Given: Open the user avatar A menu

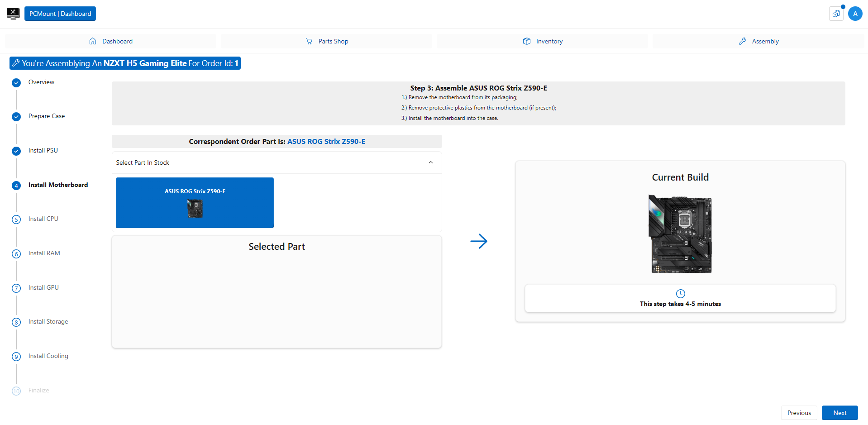Looking at the screenshot, I should click(x=855, y=14).
